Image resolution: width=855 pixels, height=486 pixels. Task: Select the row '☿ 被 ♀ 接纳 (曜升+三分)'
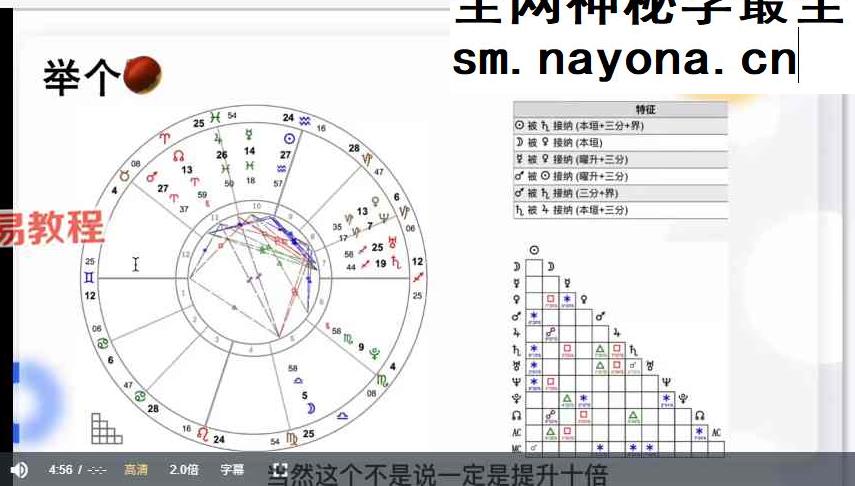tap(621, 159)
